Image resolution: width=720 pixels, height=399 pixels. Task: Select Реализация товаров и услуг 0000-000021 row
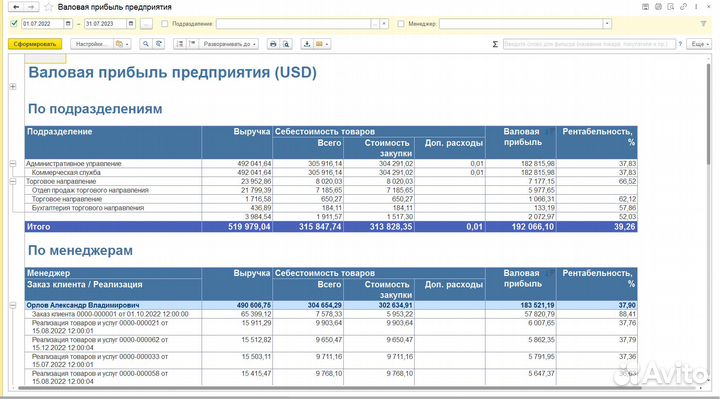point(331,327)
